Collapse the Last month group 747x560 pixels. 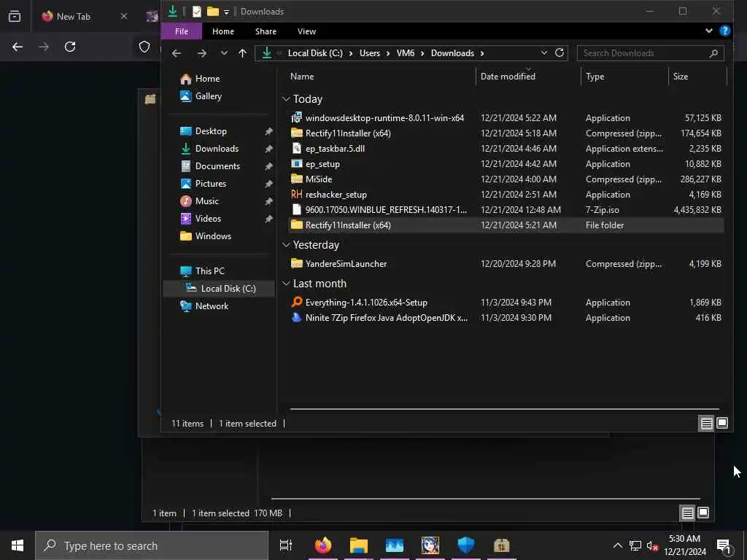(286, 284)
